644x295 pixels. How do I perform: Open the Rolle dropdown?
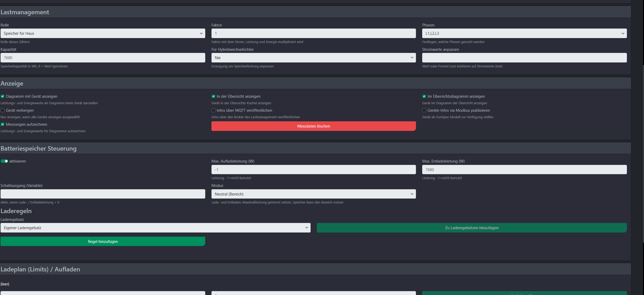coord(103,33)
